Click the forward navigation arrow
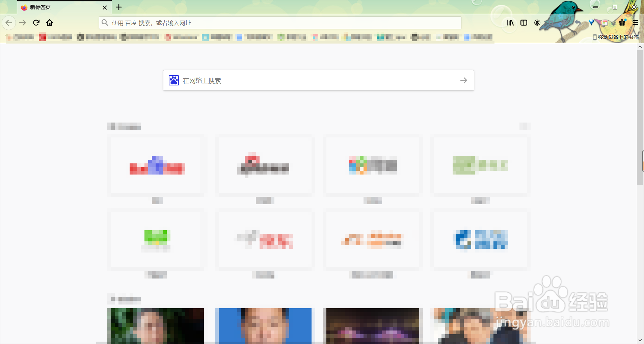644x344 pixels. click(x=23, y=23)
